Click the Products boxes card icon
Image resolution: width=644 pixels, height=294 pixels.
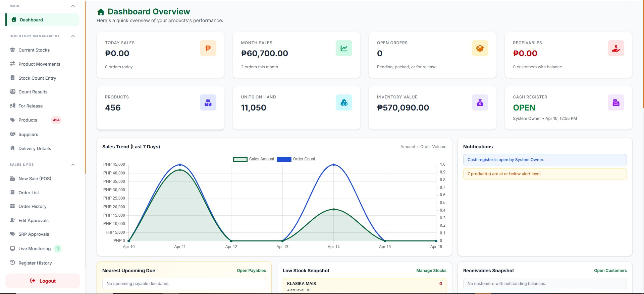click(x=208, y=102)
